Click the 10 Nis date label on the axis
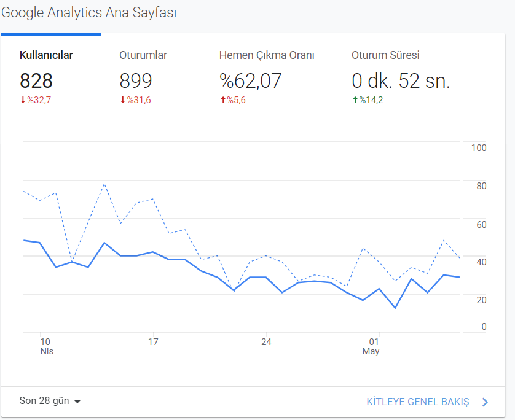 click(x=46, y=346)
